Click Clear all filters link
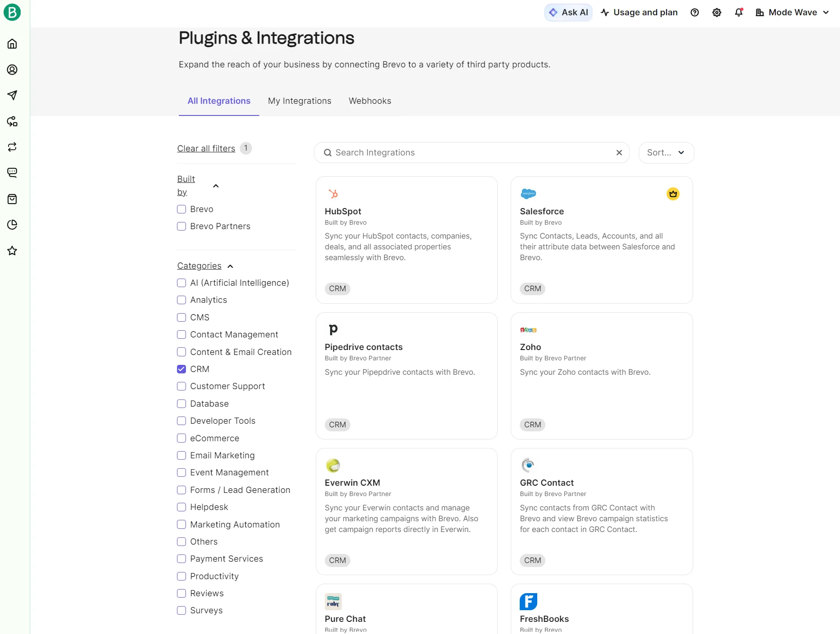 [206, 149]
